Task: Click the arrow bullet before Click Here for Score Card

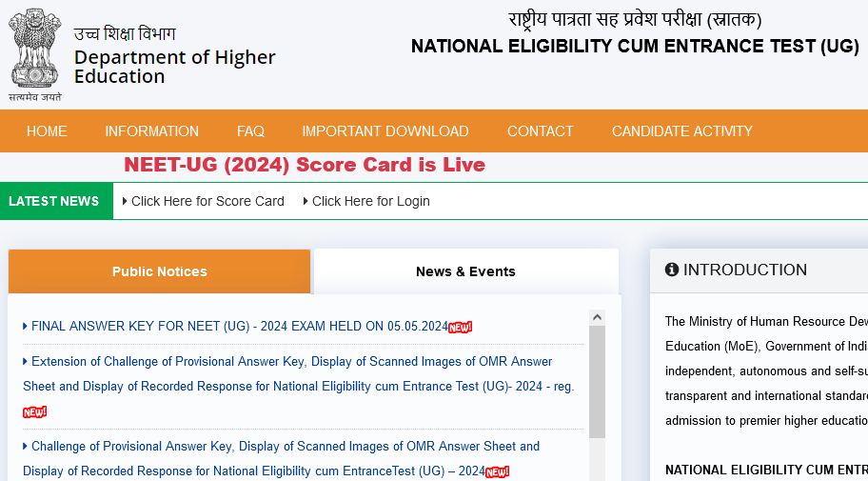Action: (125, 201)
